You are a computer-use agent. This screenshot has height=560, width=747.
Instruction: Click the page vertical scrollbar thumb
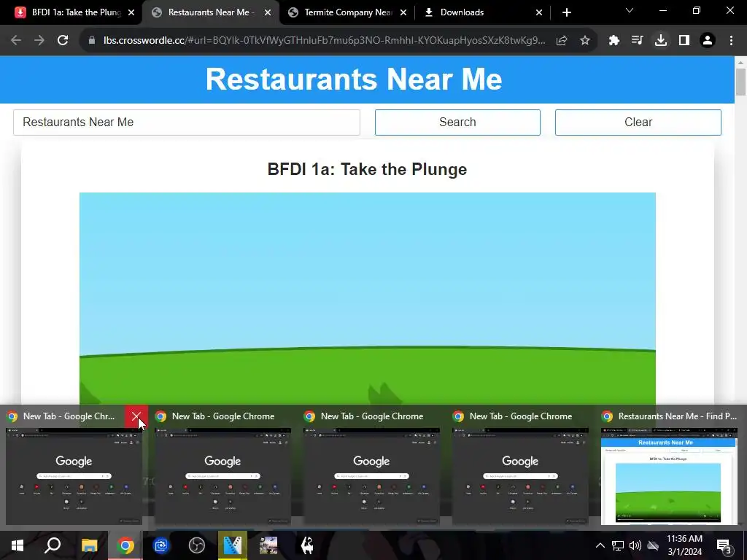coord(740,82)
